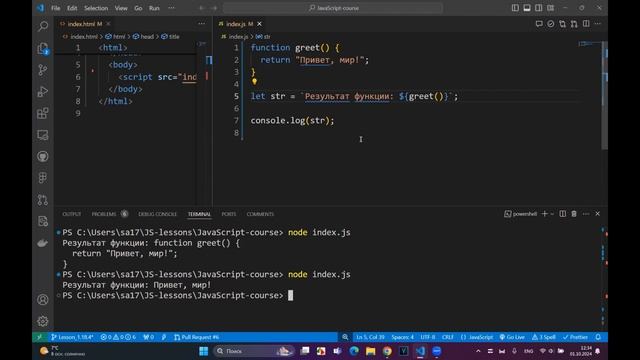Open the Accounts menu in activity bar
The height and width of the screenshot is (360, 640).
(42, 300)
